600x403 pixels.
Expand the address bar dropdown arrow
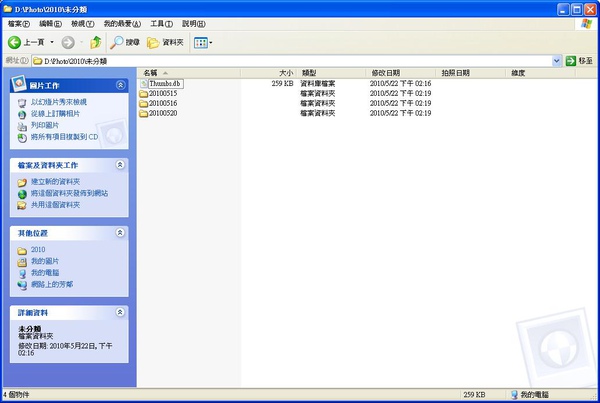[x=556, y=61]
